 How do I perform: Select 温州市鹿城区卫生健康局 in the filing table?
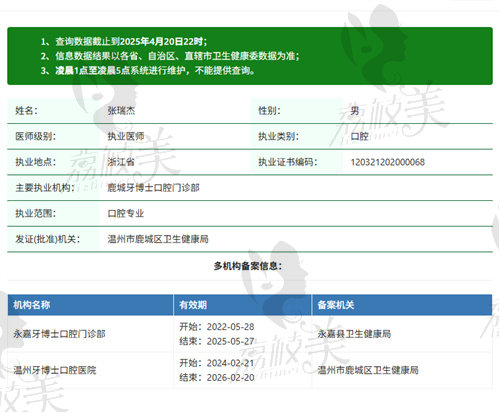coord(368,370)
